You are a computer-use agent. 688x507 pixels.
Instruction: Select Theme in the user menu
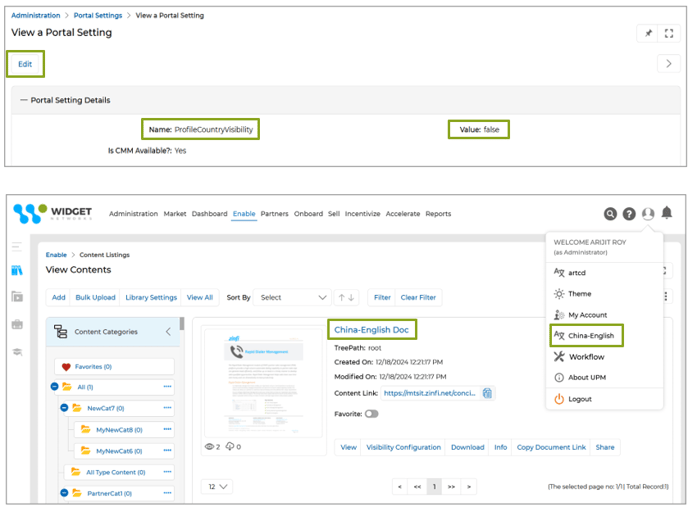(x=579, y=294)
